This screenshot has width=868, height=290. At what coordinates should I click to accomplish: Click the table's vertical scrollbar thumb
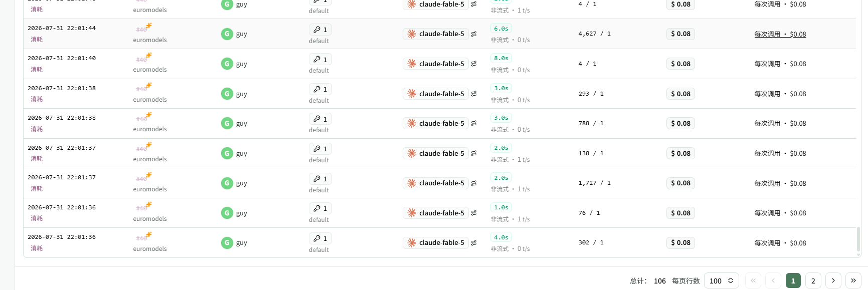(858, 239)
